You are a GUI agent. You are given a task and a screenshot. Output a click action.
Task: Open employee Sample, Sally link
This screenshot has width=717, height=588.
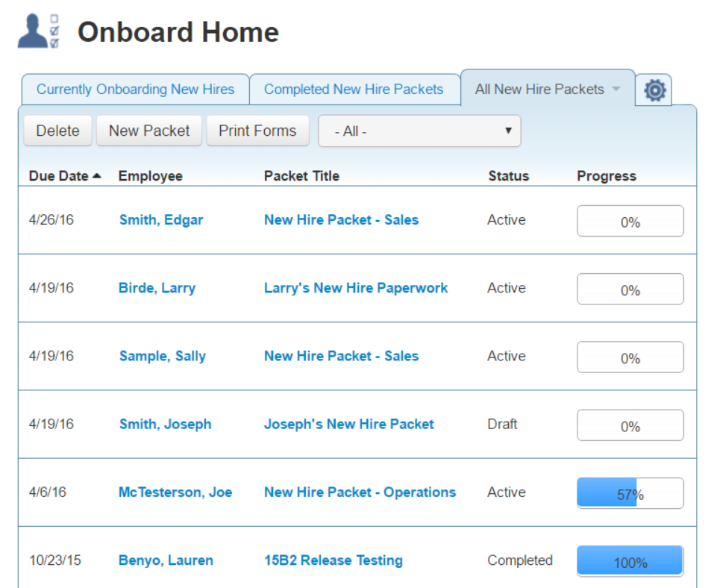[x=163, y=356]
